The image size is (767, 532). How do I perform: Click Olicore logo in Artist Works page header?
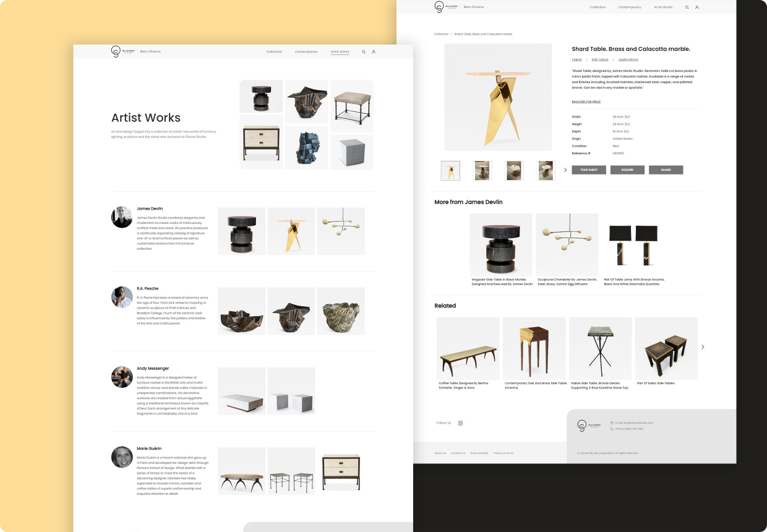(x=122, y=51)
